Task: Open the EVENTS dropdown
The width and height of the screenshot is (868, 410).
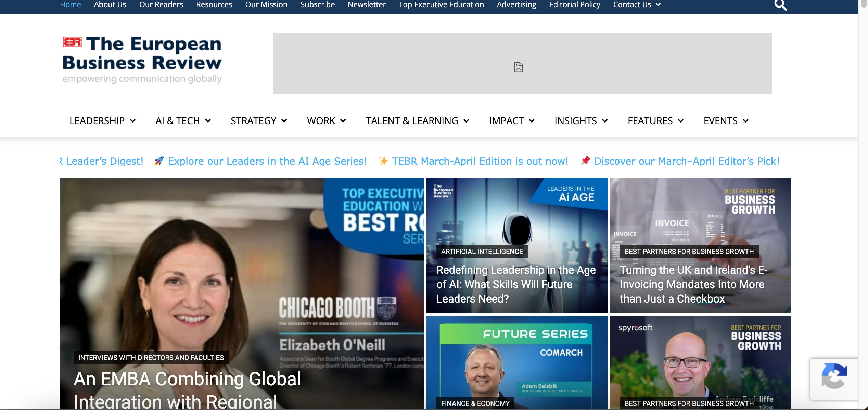Action: (726, 121)
